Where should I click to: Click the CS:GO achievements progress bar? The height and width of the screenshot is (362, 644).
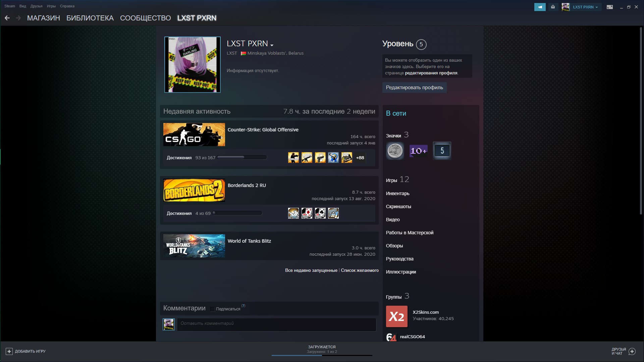(242, 158)
